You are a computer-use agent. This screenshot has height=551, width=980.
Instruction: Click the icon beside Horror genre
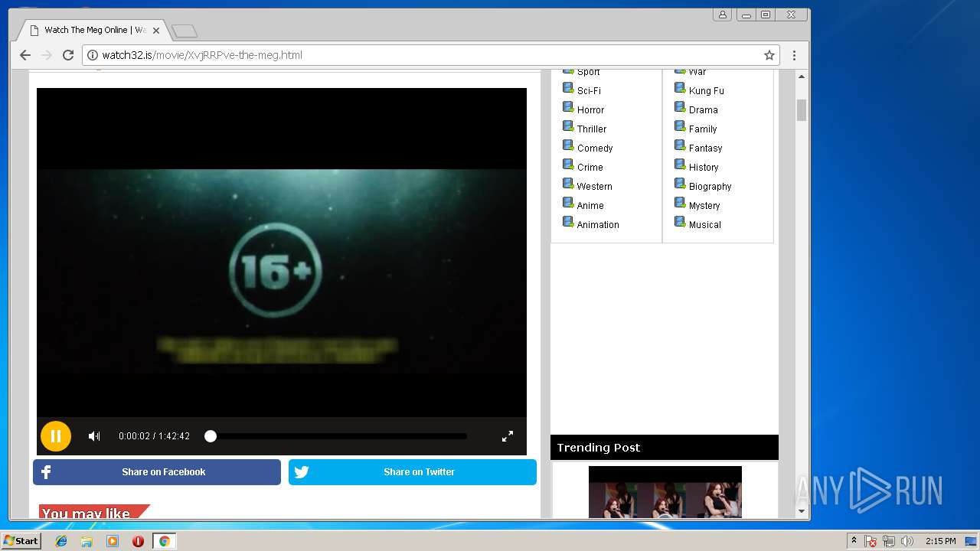click(x=568, y=107)
